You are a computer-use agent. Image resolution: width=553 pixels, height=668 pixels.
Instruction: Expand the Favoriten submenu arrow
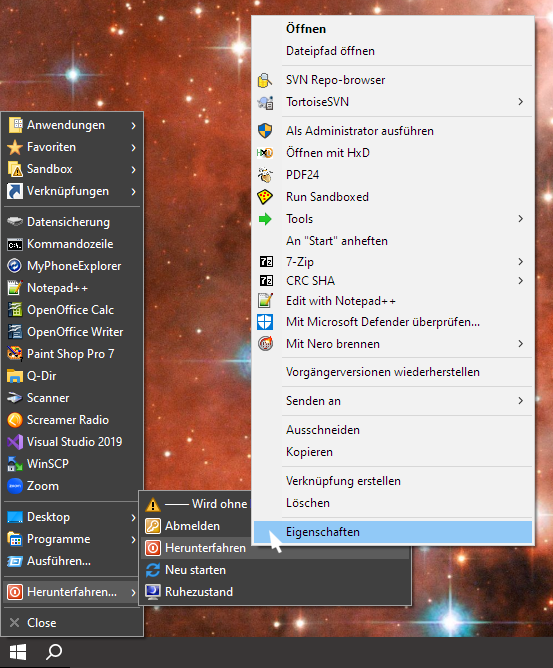[133, 147]
